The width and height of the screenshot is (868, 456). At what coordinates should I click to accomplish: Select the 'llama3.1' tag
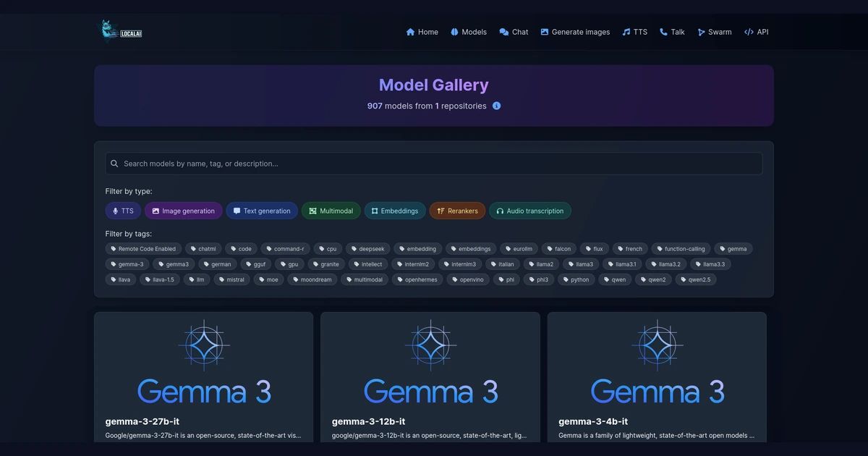[622, 264]
